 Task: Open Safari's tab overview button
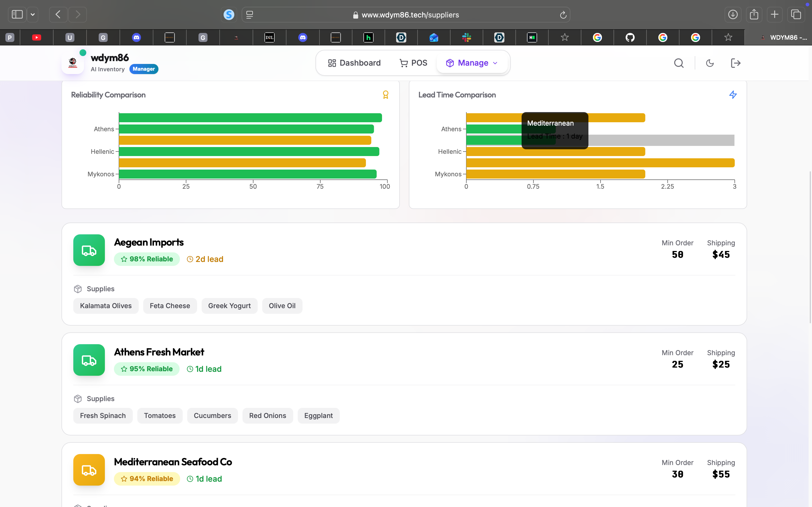point(796,15)
